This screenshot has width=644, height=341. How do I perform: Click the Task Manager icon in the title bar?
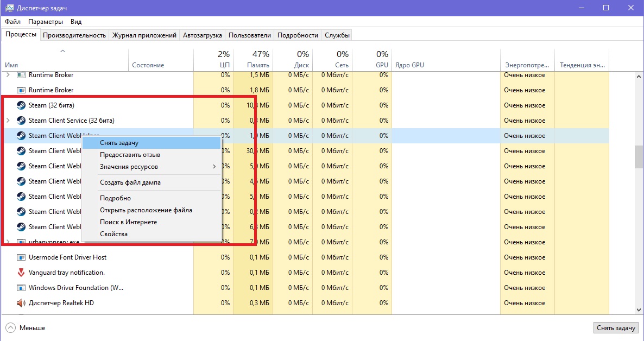[9, 8]
